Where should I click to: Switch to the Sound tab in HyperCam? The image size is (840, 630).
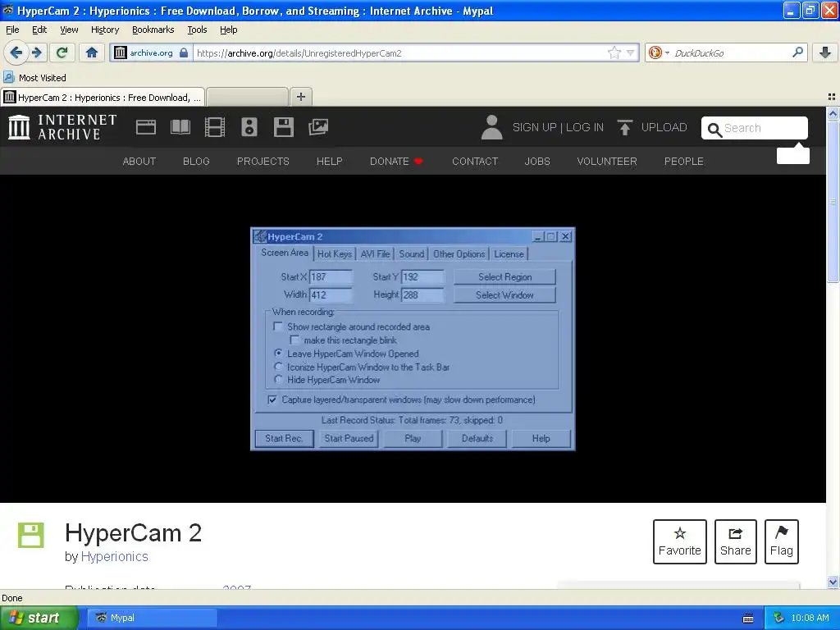(x=412, y=254)
